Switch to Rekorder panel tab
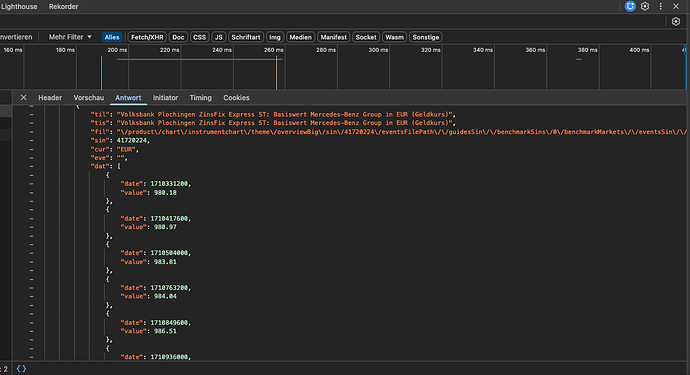The width and height of the screenshot is (690, 375). (63, 7)
